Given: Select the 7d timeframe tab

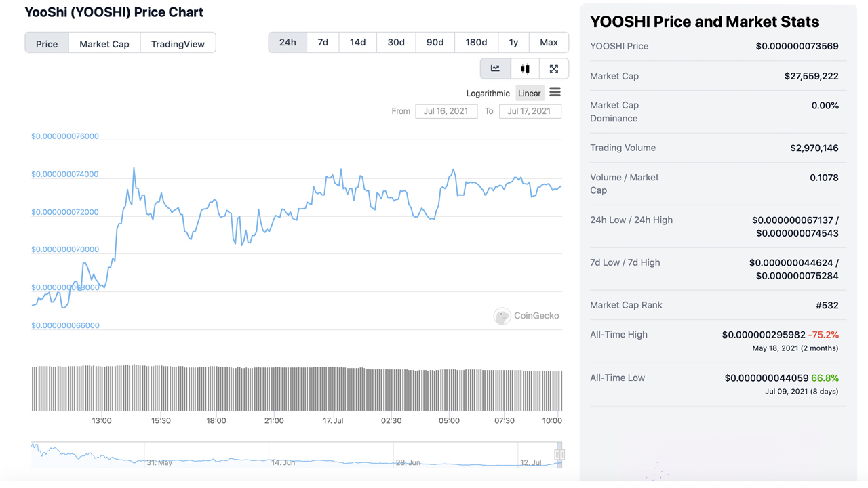Looking at the screenshot, I should 322,42.
